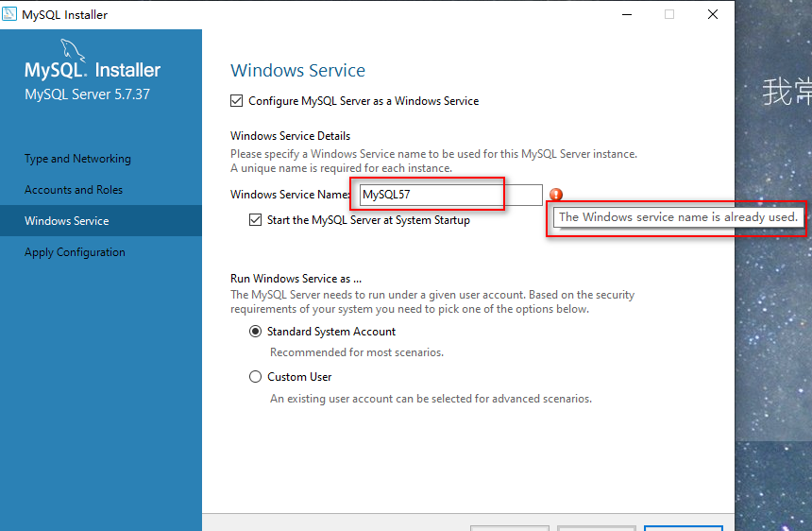Click the 'Windows Service Details' label
Screen dimensions: 812x531
291,136
